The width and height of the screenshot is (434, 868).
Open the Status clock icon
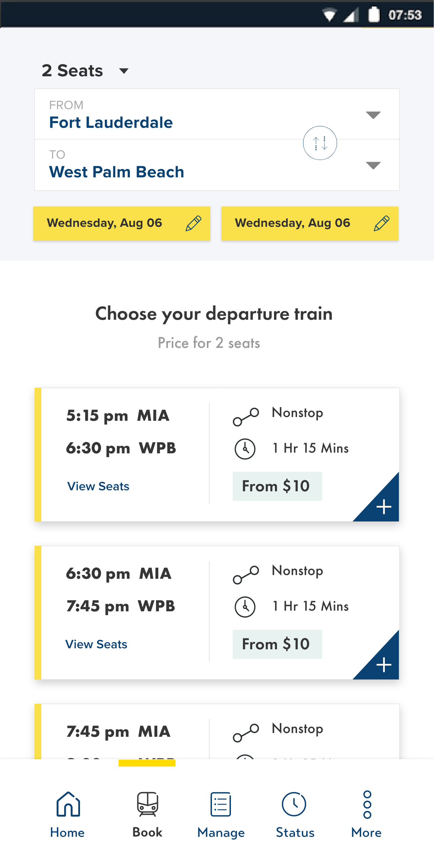(x=294, y=804)
